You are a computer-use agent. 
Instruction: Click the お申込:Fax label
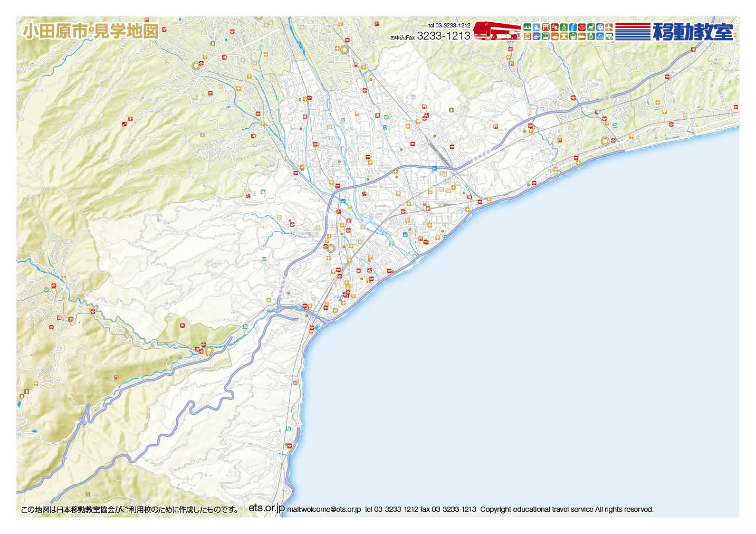(403, 37)
